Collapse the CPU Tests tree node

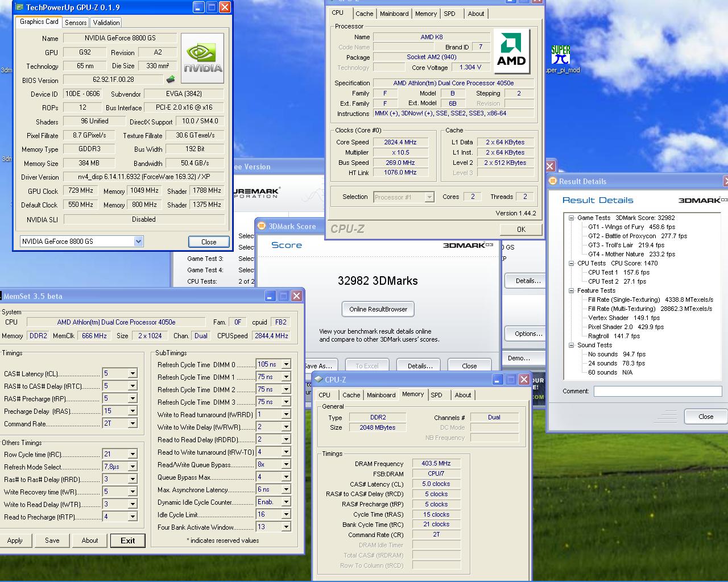[571, 263]
